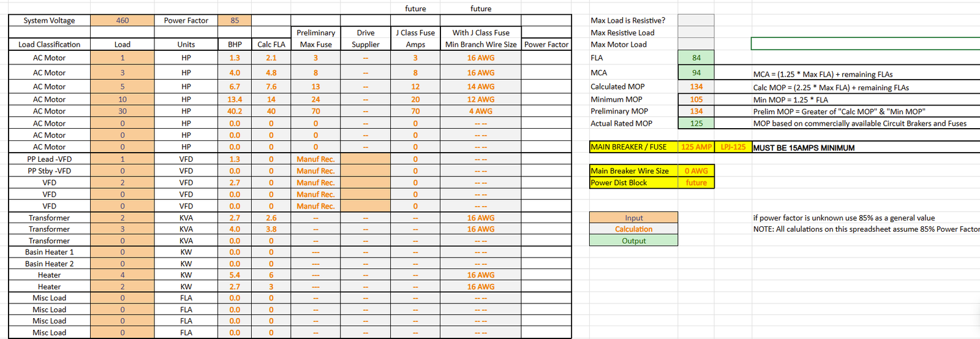
Task: Select the Max Resistive Load label
Action: 622,32
